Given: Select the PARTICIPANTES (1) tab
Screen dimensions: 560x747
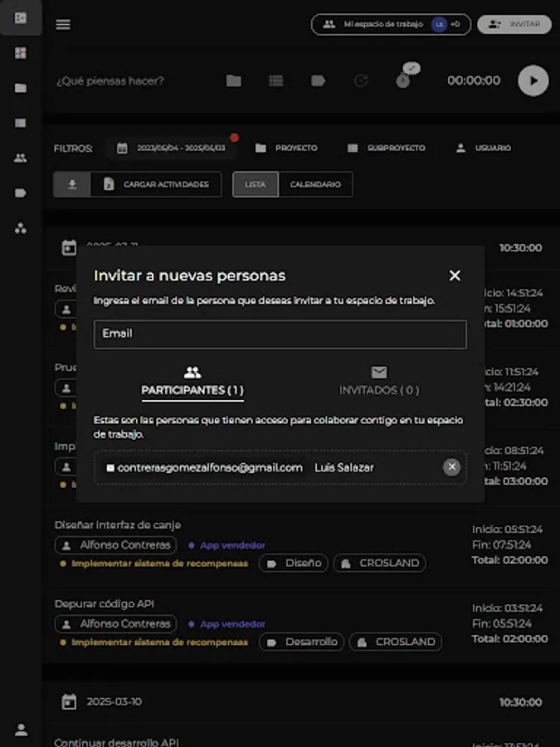Looking at the screenshot, I should click(x=192, y=382).
